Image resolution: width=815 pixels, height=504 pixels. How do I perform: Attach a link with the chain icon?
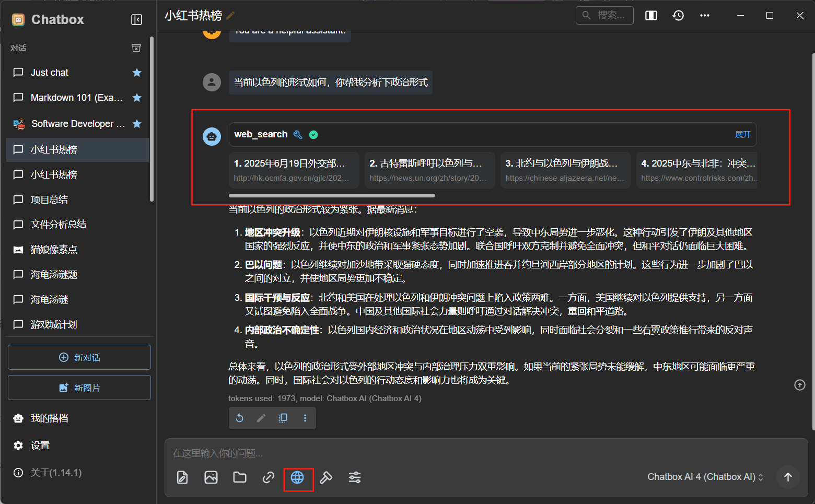[x=269, y=477]
